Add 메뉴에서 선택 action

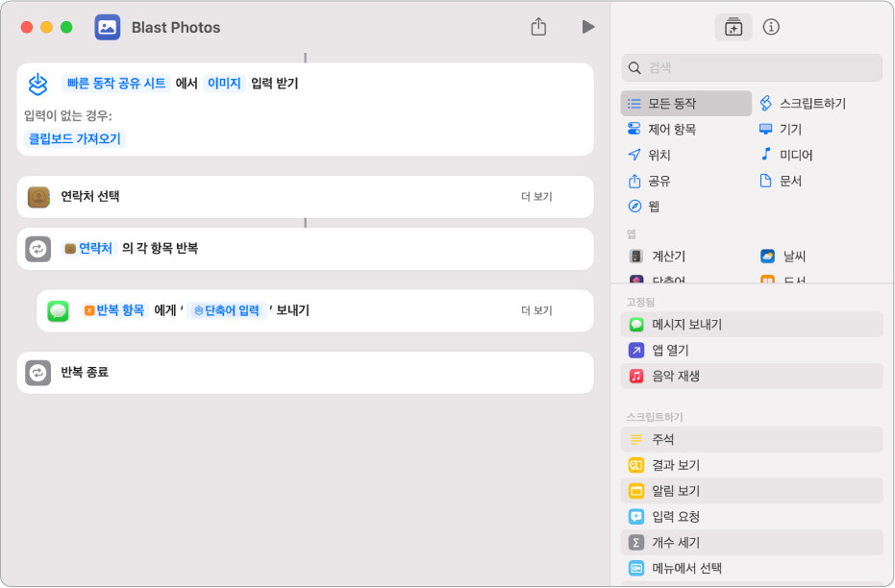pos(752,568)
